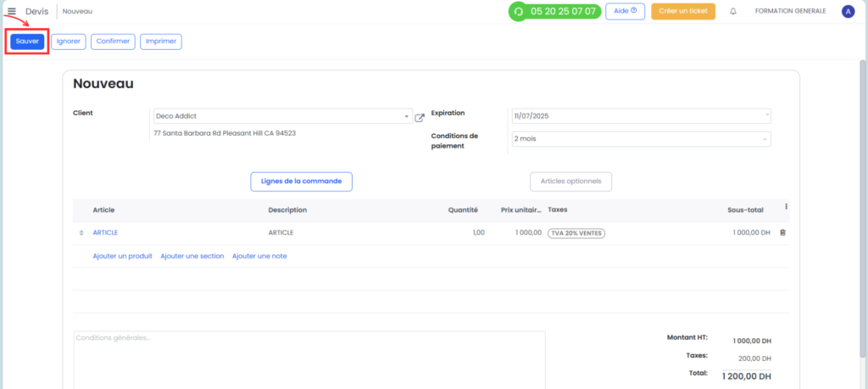Click the Confirmer button
Viewport: 868px width, 389px height.
pyautogui.click(x=113, y=42)
